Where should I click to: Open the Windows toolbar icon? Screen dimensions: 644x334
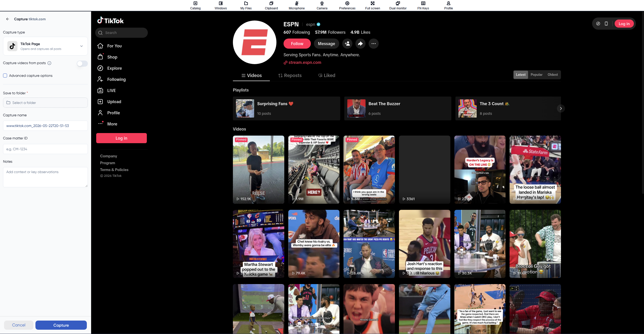pos(220,5)
